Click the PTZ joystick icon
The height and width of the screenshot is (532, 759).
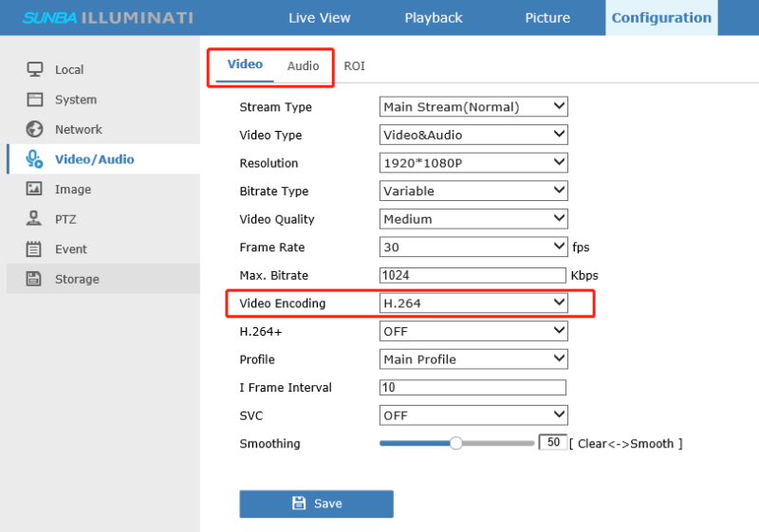pos(35,219)
